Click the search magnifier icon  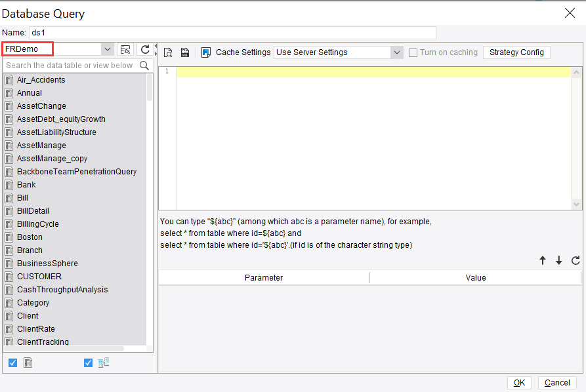pyautogui.click(x=144, y=66)
